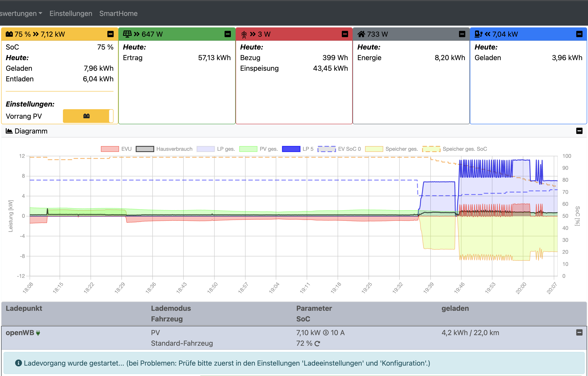Toggle EVU series visibility in chart legend
Viewport: 588px width, 376px height.
110,149
